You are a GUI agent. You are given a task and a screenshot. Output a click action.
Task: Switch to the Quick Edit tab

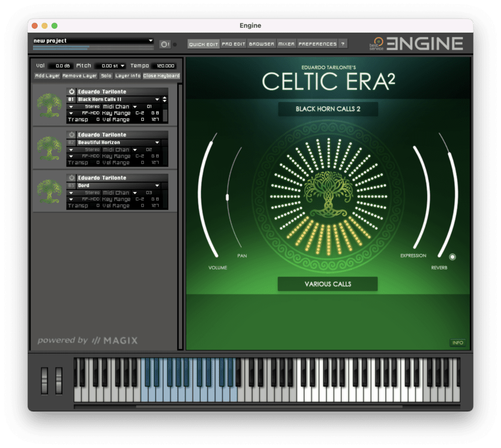pyautogui.click(x=204, y=44)
